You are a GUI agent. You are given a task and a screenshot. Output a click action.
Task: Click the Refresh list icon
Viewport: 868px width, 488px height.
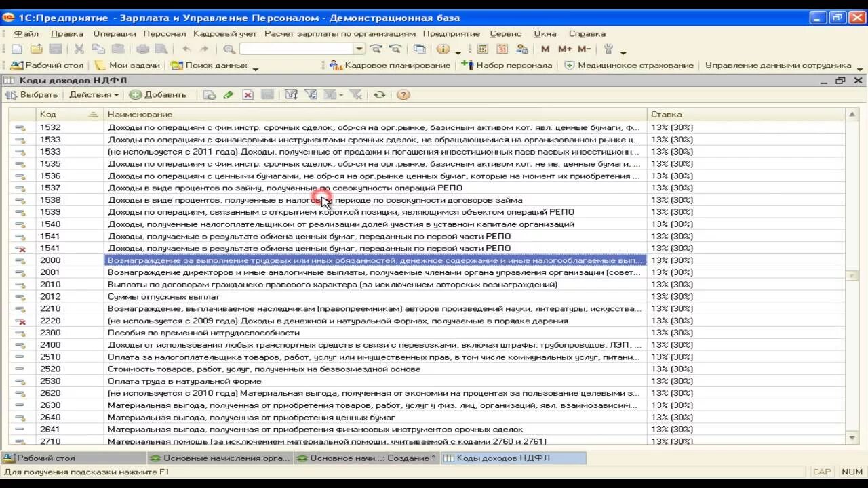pos(379,95)
